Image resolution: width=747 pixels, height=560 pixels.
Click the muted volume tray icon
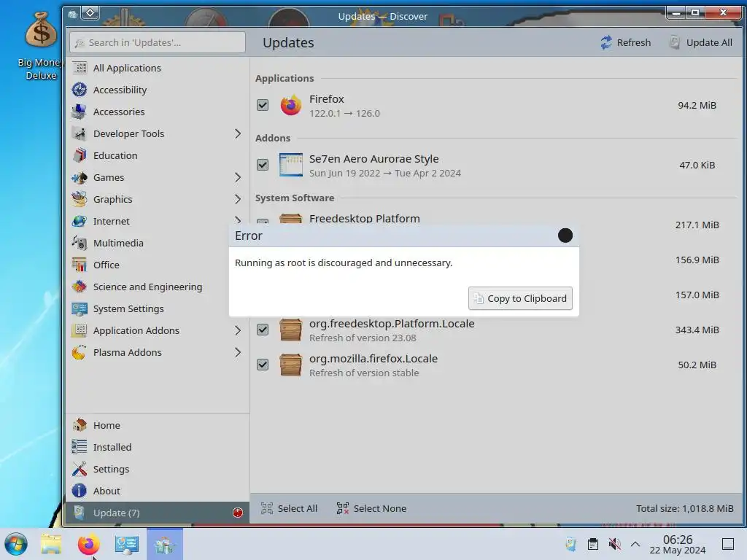click(x=614, y=544)
